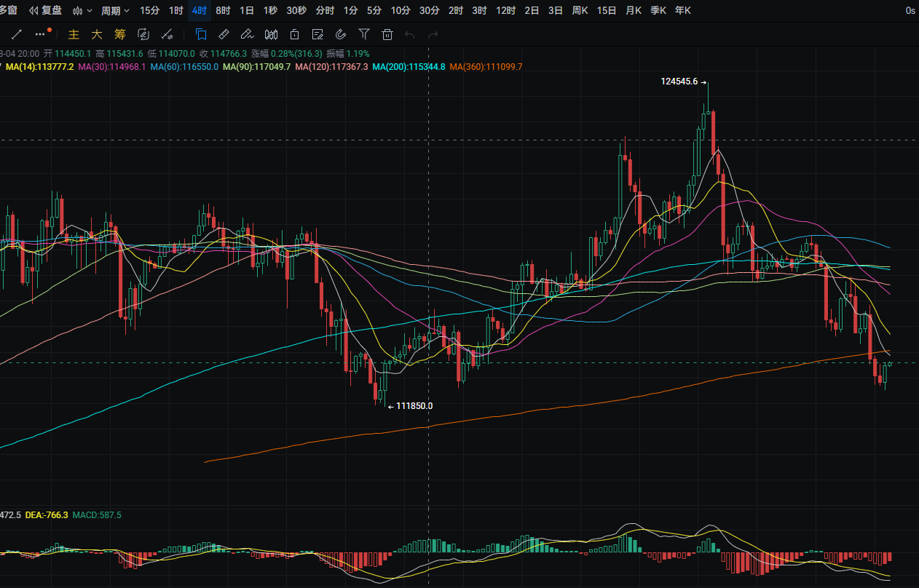Screen dimensions: 919x588
Task: Open the funnel filter icon
Action: 364,33
